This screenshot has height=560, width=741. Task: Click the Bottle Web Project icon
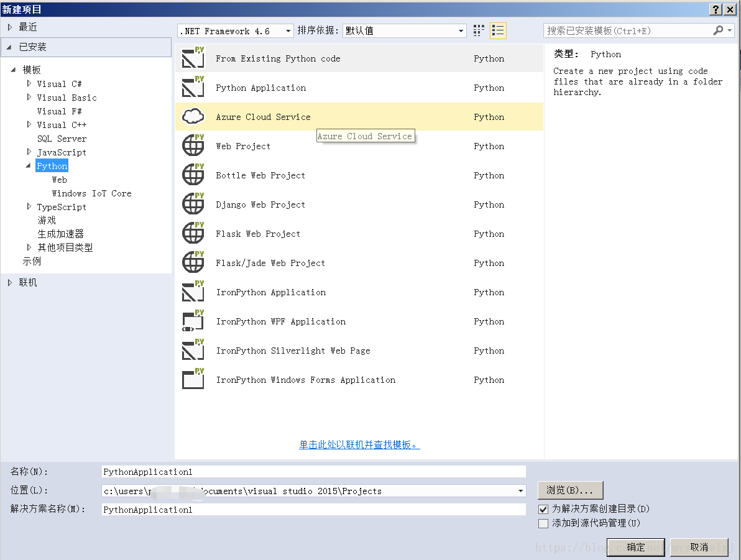(193, 175)
